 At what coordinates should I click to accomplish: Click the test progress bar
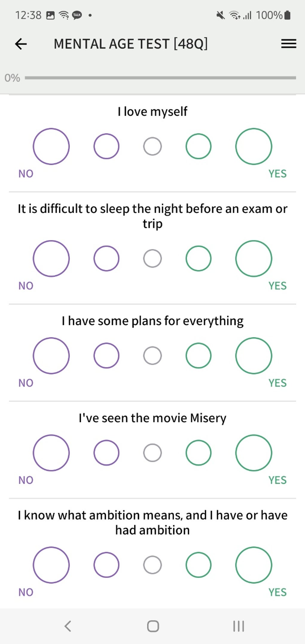[160, 78]
